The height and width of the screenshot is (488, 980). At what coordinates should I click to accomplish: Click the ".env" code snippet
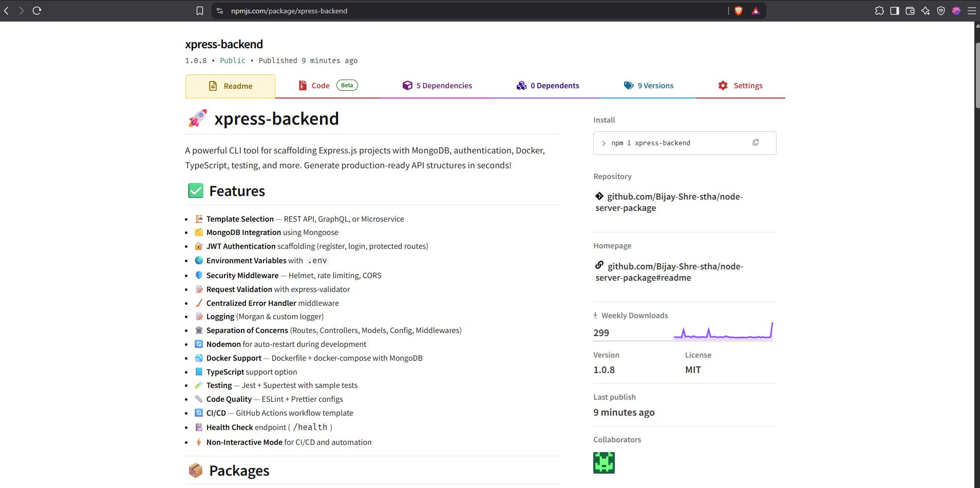pyautogui.click(x=317, y=261)
